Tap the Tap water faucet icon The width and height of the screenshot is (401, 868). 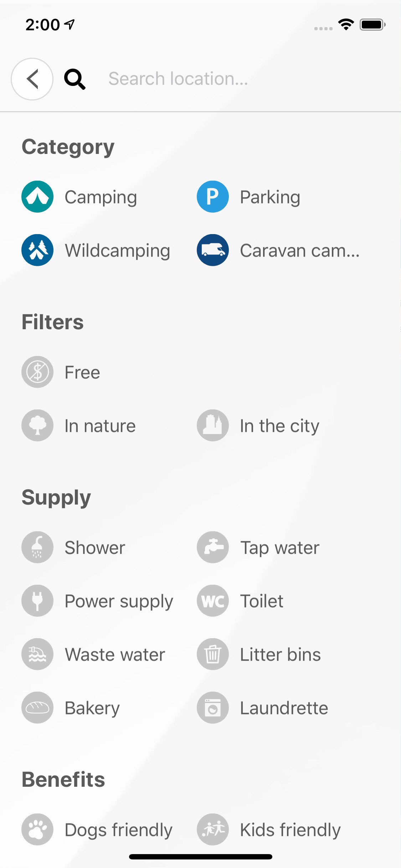point(213,547)
